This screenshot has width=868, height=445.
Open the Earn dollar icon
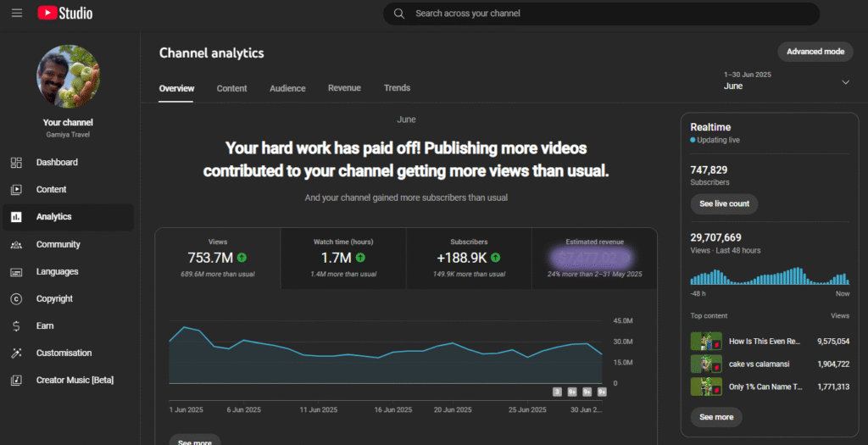(x=16, y=326)
